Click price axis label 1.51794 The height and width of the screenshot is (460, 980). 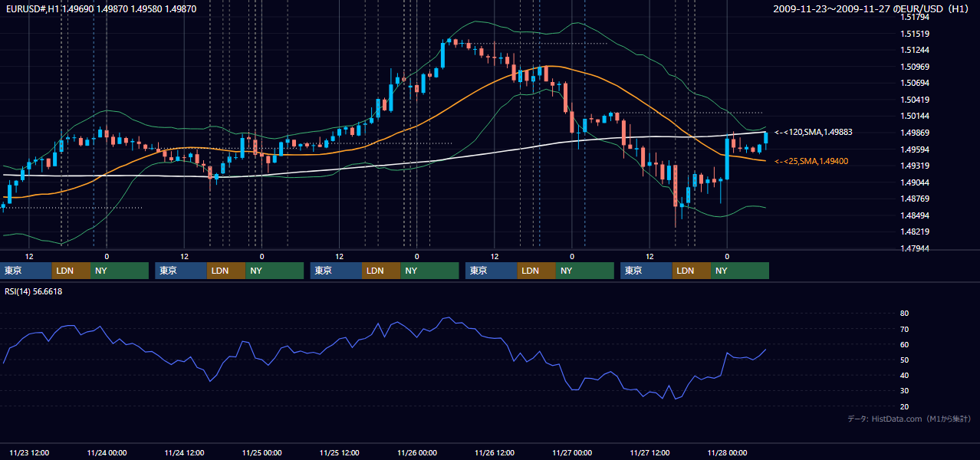click(x=915, y=17)
